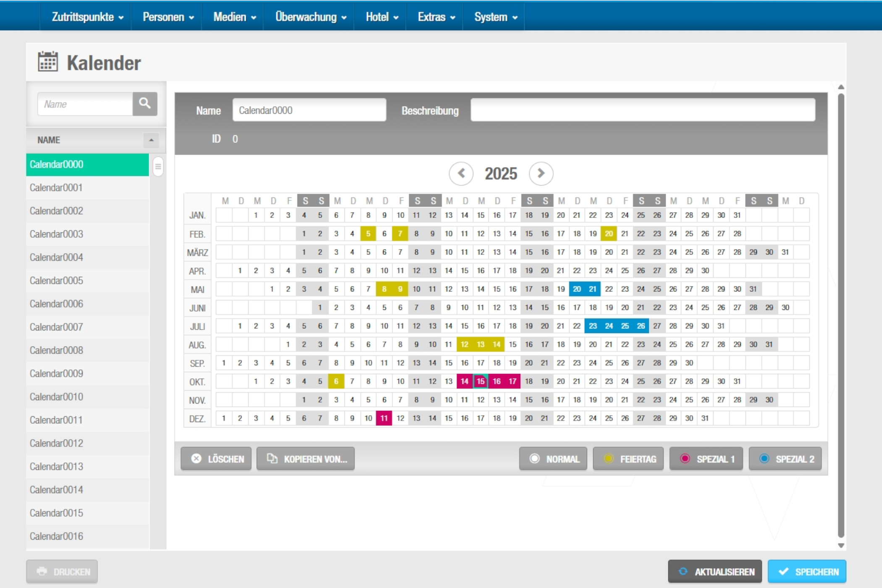Expand the Überwachung menu
This screenshot has height=588, width=882.
pyautogui.click(x=310, y=17)
